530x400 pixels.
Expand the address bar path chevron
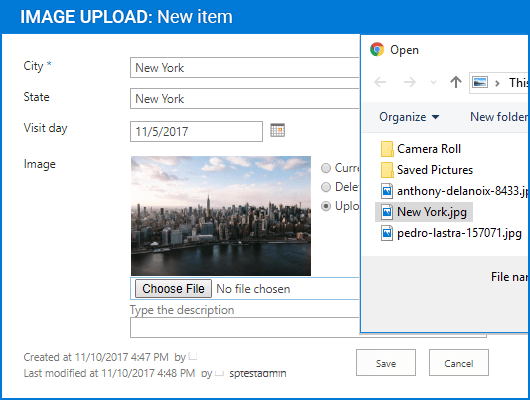[497, 83]
